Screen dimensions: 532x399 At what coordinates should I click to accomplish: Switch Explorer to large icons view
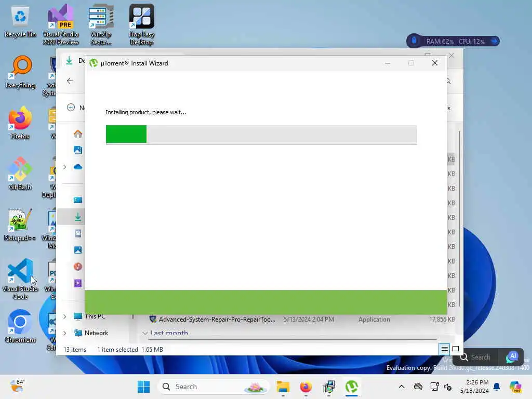tap(456, 349)
